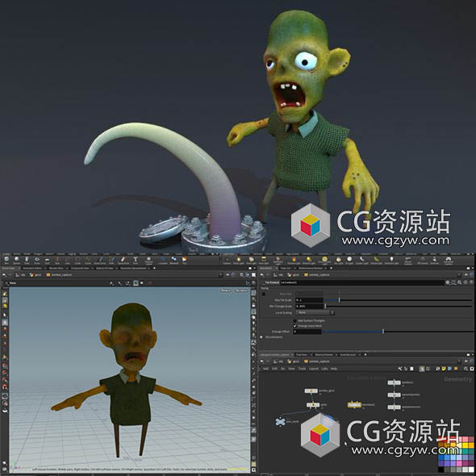The height and width of the screenshot is (476, 476).
Task: Open the network editor Tools menu
Action: (302, 369)
